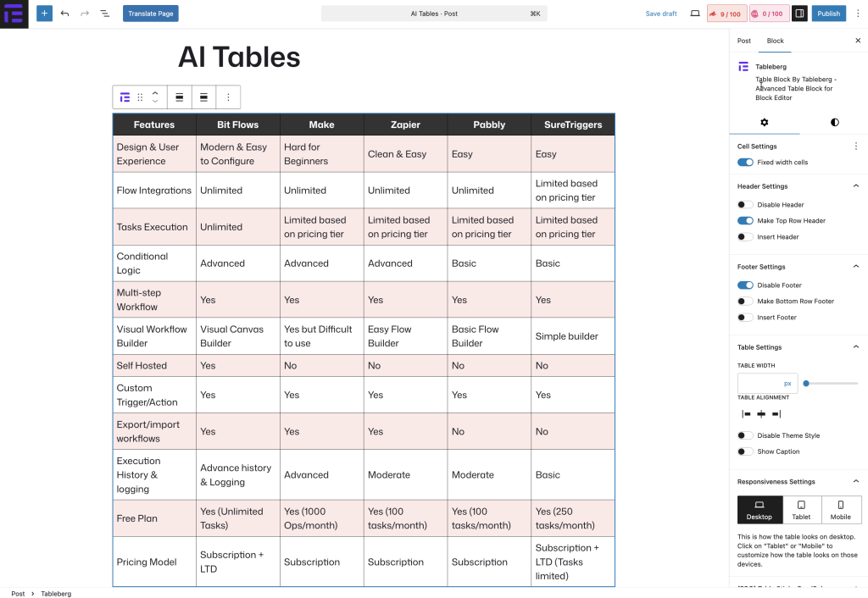This screenshot has width=868, height=598.
Task: Toggle Make Top Row Header switch
Action: tap(745, 221)
